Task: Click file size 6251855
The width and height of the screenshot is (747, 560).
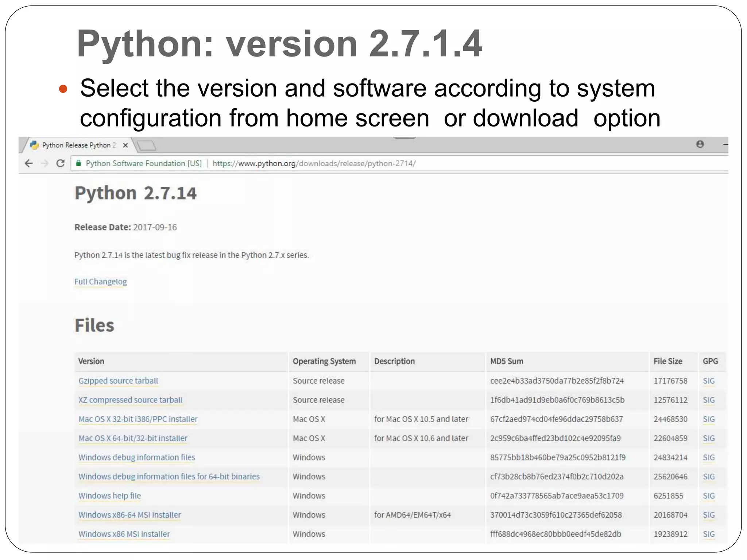Action: 668,496
